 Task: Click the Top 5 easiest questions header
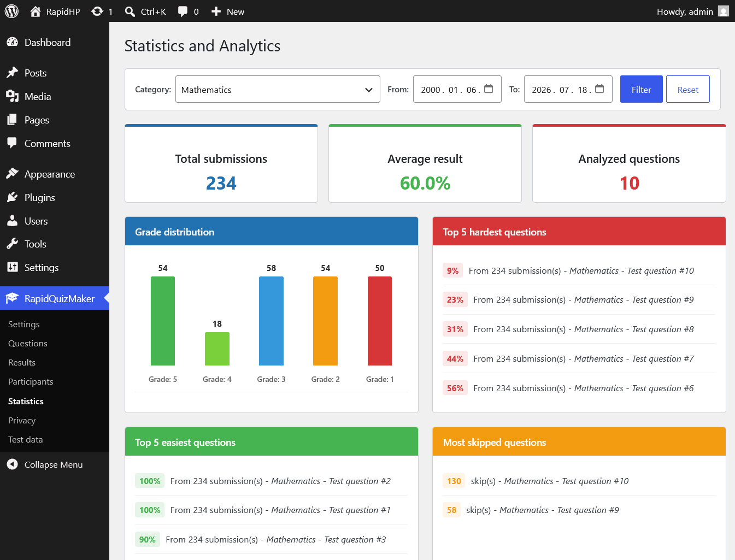(272, 442)
